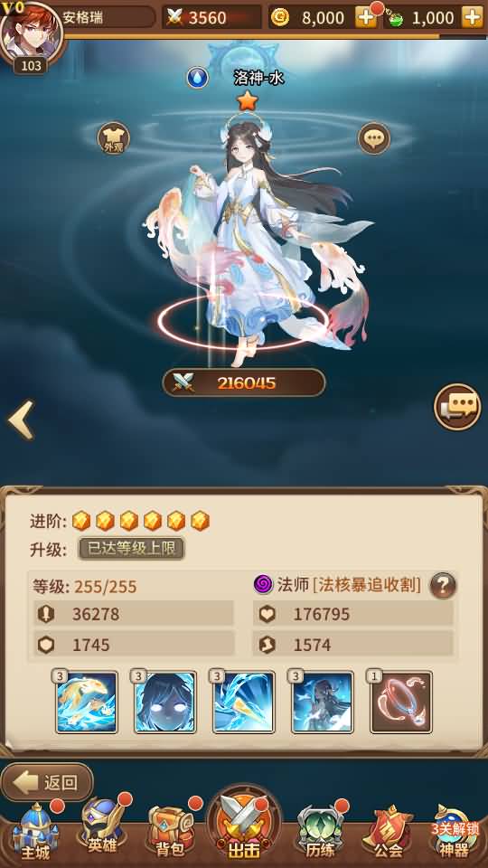Add green gems with plus button
Viewport: 488px width, 868px height.
point(473,18)
